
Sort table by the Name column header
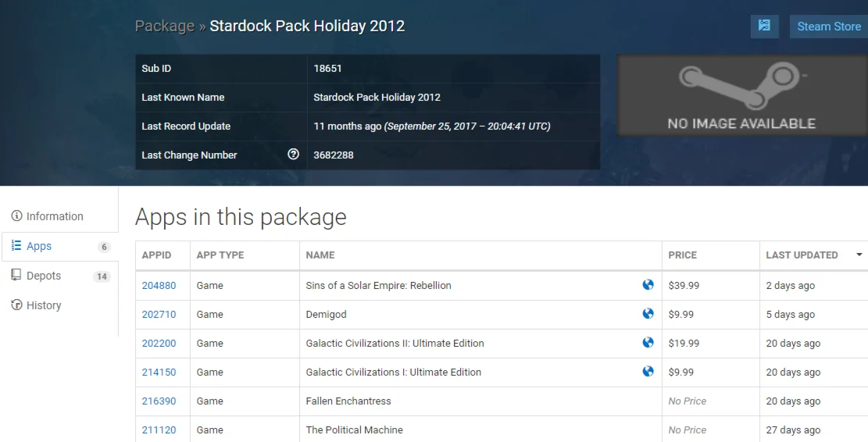320,255
